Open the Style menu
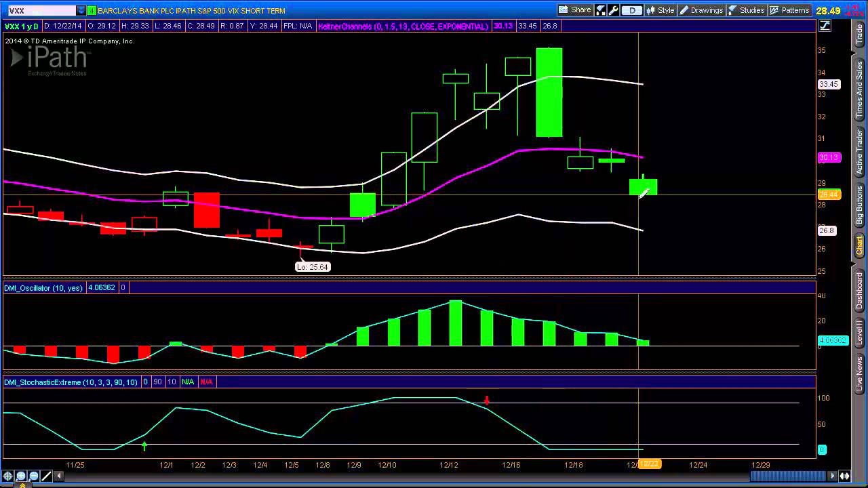 point(660,10)
